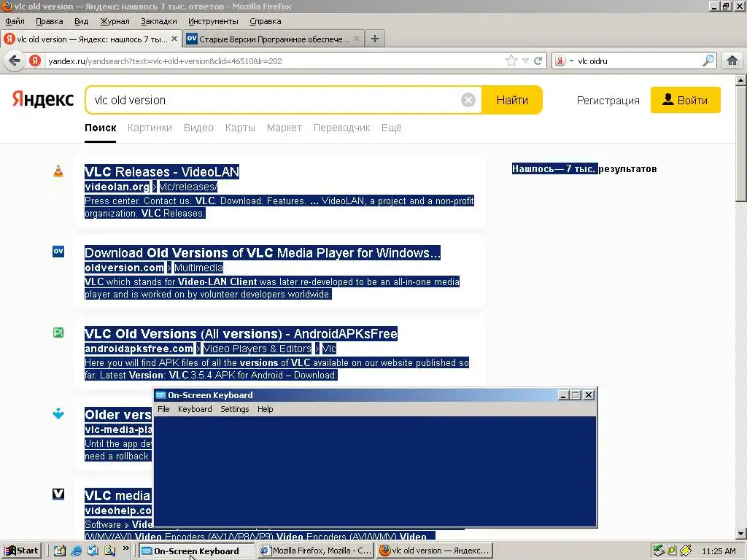Image resolution: width=747 pixels, height=560 pixels.
Task: Open 'VLC Releases - VideoLAN' result
Action: (x=162, y=171)
